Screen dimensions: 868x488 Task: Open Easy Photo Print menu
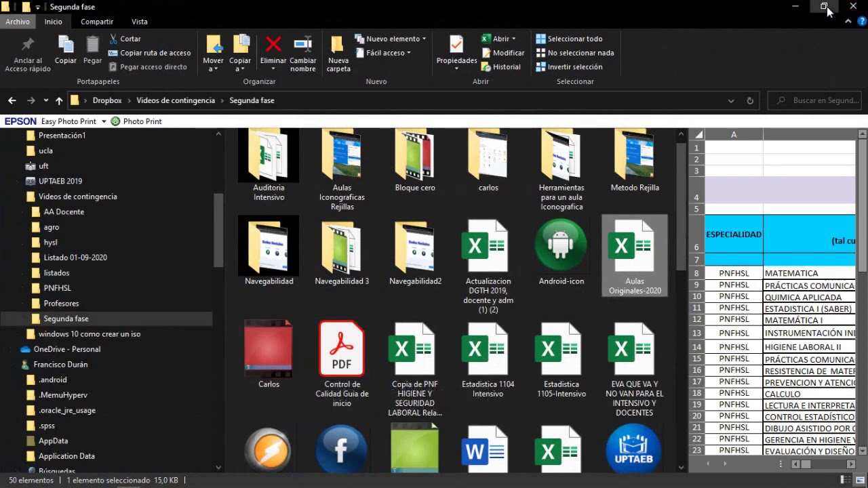[73, 121]
